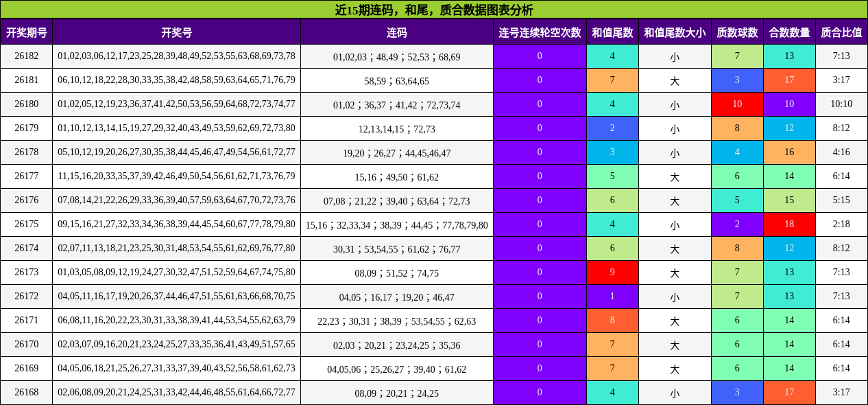
Task: Click draw numbers starting 09,15,16,21,27,32
Action: pos(176,224)
